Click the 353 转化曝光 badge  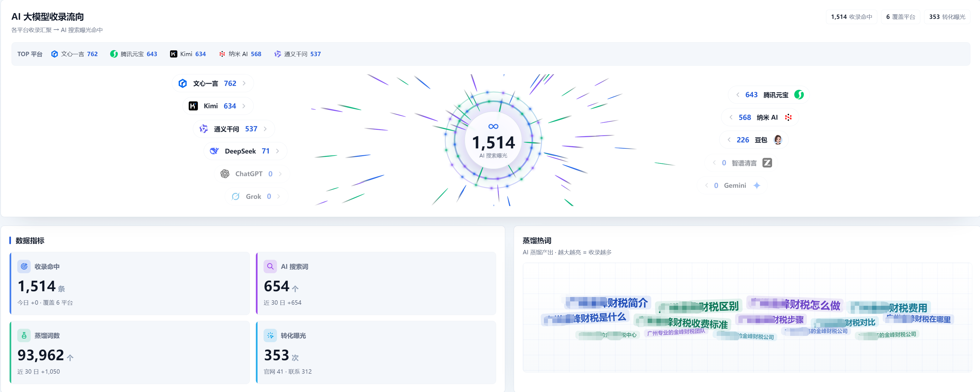click(x=947, y=17)
